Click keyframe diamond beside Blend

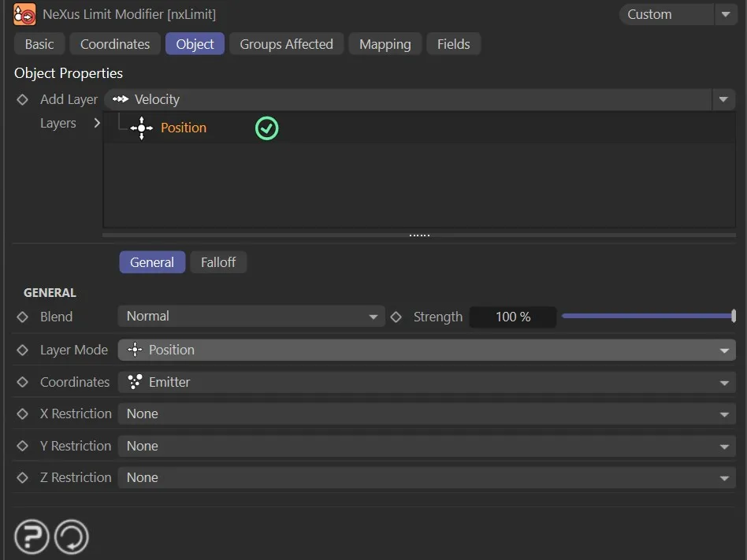point(23,317)
